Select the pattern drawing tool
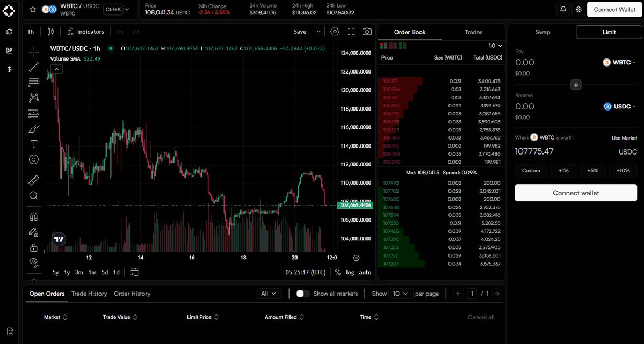Image resolution: width=644 pixels, height=344 pixels. point(34,98)
